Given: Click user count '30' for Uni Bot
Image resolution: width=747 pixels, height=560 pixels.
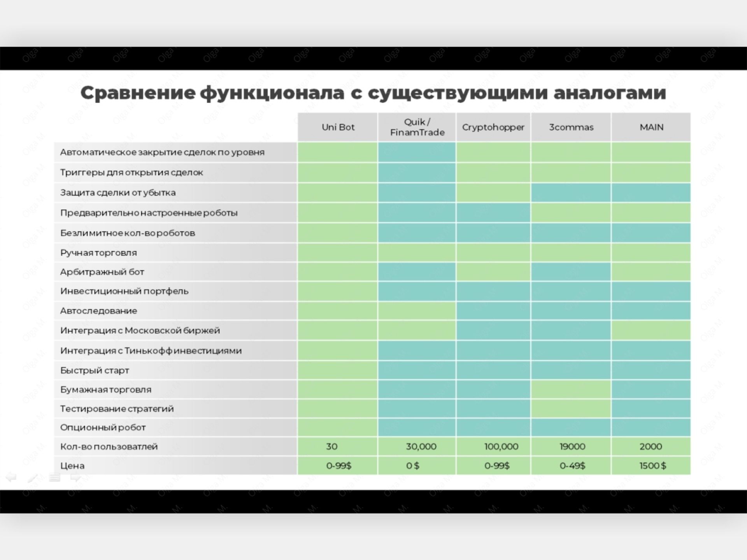Looking at the screenshot, I should coord(332,446).
